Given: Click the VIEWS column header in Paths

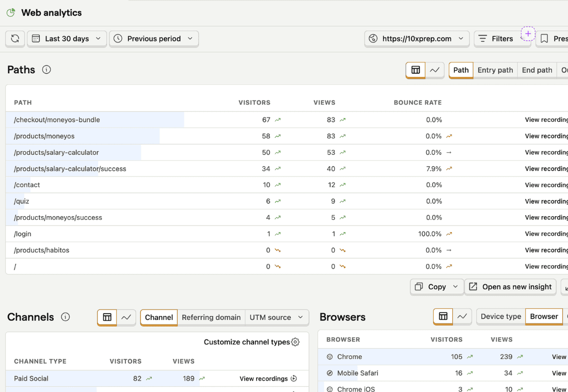Looking at the screenshot, I should 324,103.
